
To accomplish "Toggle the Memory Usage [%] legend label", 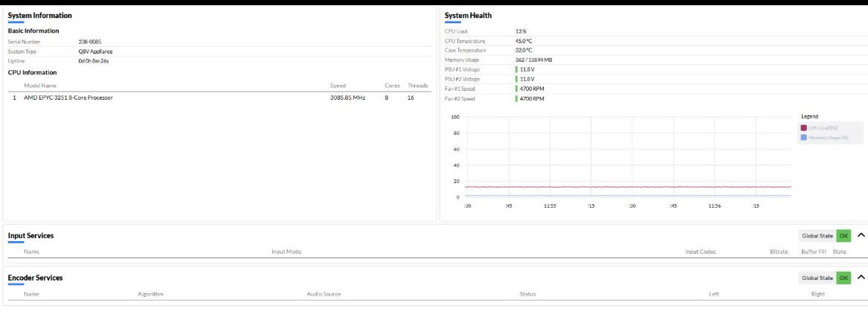I will click(828, 138).
